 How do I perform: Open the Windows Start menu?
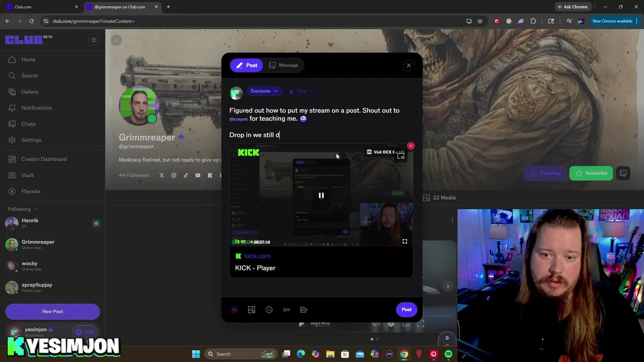coord(196,354)
